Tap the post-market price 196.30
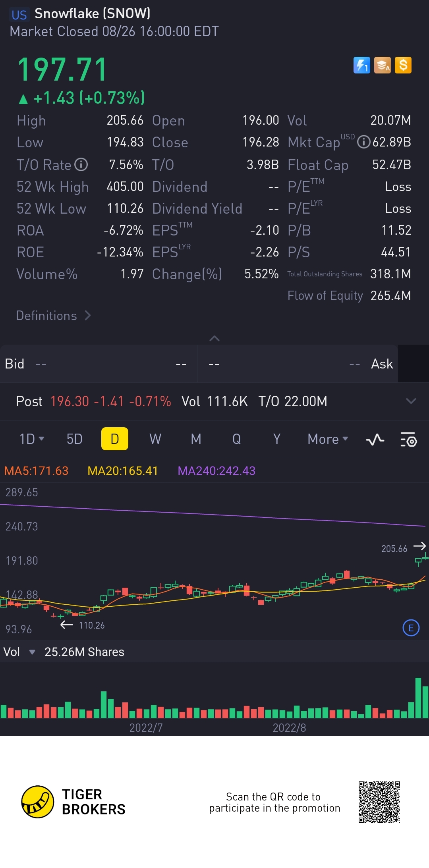Screen dimensions: 429x868 (70, 401)
